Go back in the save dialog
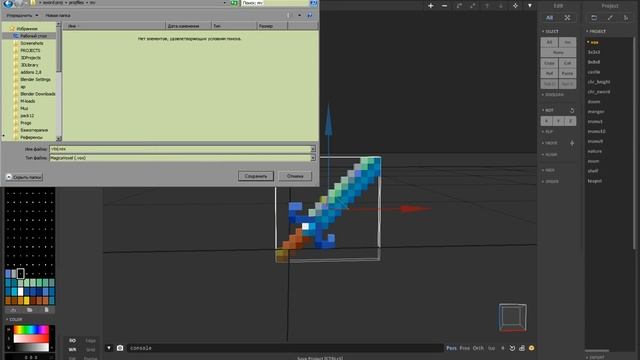The height and width of the screenshot is (360, 640). pos(8,3)
